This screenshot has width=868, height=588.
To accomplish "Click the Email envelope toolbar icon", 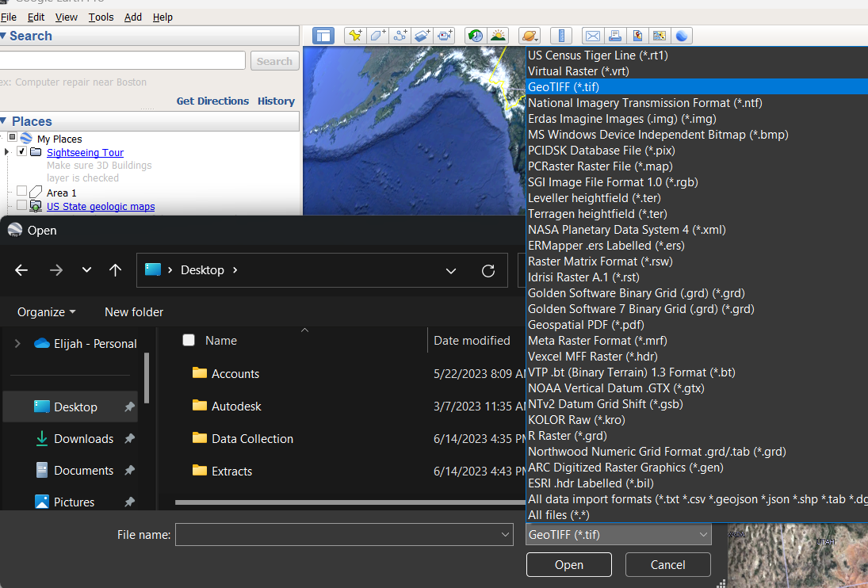I will tap(592, 36).
